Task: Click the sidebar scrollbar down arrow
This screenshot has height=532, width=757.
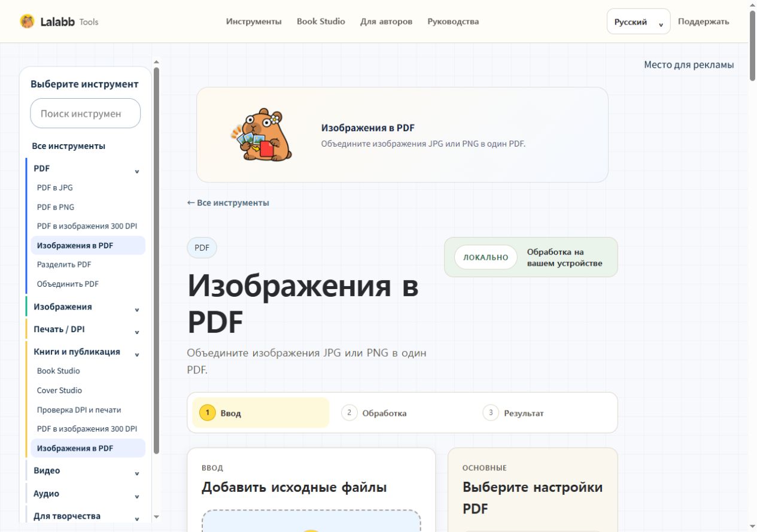Action: [157, 516]
